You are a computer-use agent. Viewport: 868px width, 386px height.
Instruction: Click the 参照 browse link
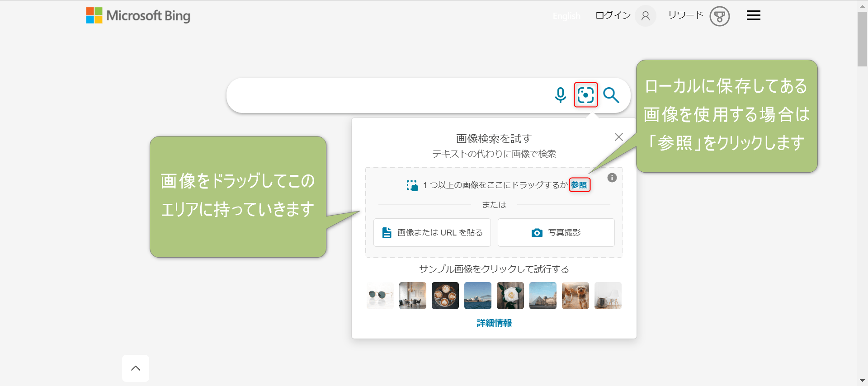click(x=579, y=185)
